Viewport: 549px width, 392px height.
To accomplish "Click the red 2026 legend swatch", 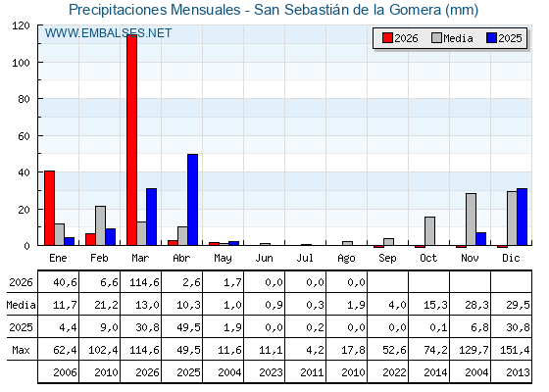I will click(387, 38).
